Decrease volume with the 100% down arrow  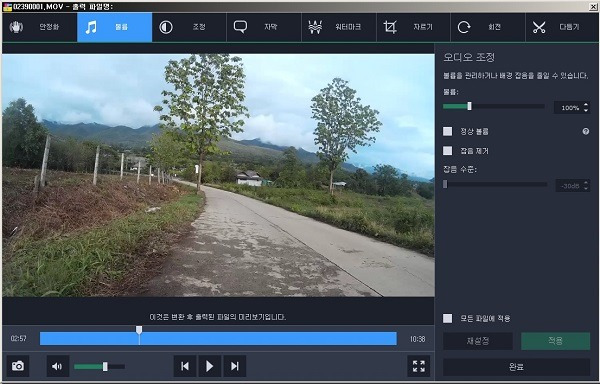[586, 111]
